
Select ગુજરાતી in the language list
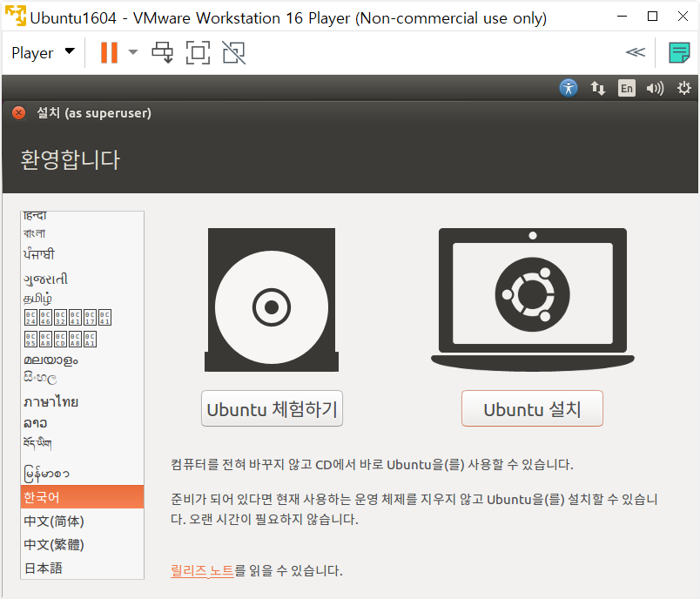click(x=82, y=279)
